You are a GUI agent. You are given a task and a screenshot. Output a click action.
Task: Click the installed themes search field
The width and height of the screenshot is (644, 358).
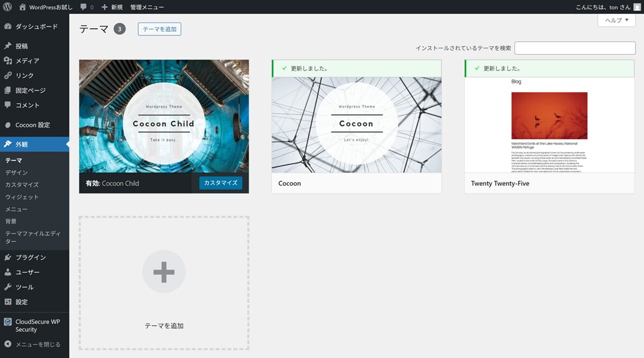(x=575, y=48)
